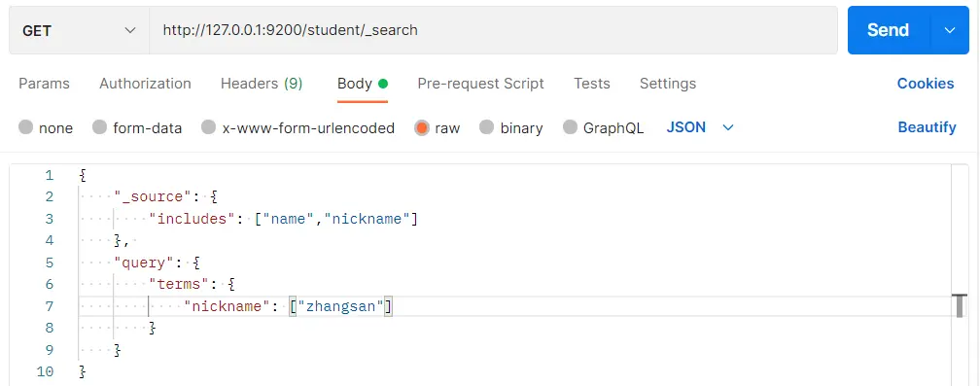Click the editor vertical scrollbar
The width and height of the screenshot is (980, 386).
tap(960, 275)
